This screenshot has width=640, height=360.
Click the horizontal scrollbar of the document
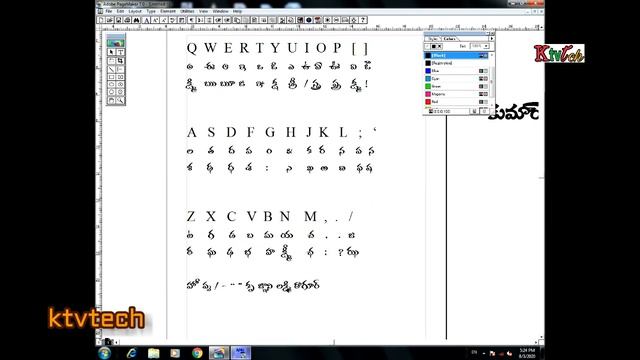[x=328, y=342]
